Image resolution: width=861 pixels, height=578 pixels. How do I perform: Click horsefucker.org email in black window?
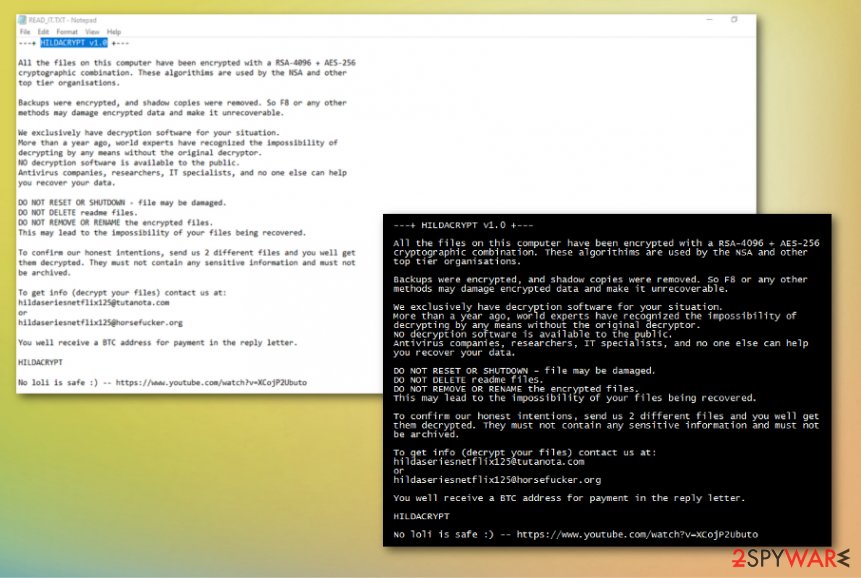[x=497, y=480]
